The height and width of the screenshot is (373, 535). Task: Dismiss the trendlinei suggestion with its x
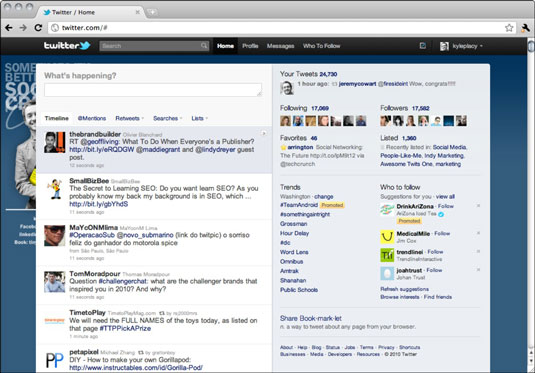(478, 252)
